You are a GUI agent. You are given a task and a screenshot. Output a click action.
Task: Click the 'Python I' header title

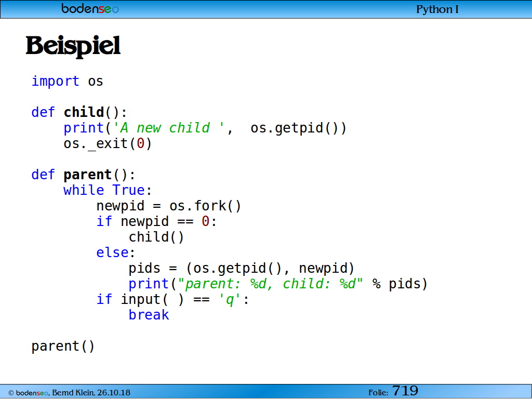point(437,9)
